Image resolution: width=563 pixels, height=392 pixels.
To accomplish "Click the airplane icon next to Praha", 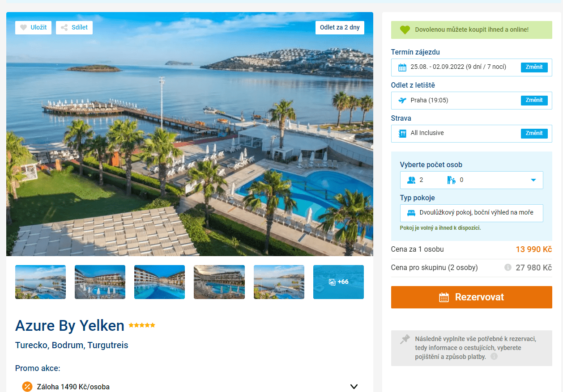I will click(402, 100).
